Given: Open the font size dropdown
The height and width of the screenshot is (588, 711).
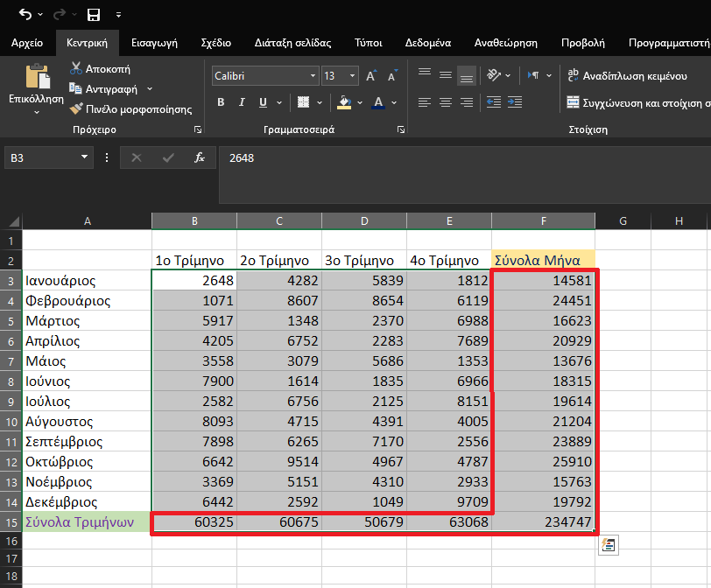Looking at the screenshot, I should (354, 75).
